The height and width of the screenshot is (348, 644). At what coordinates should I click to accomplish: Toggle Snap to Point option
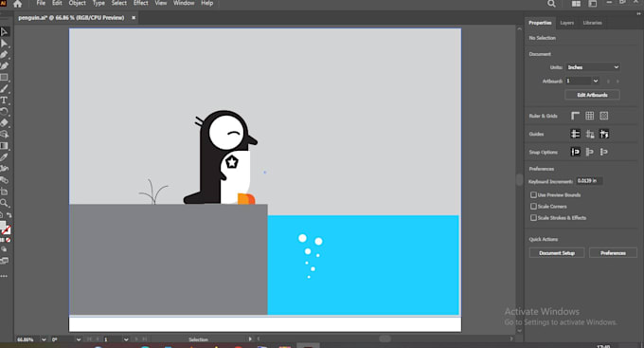coord(576,153)
